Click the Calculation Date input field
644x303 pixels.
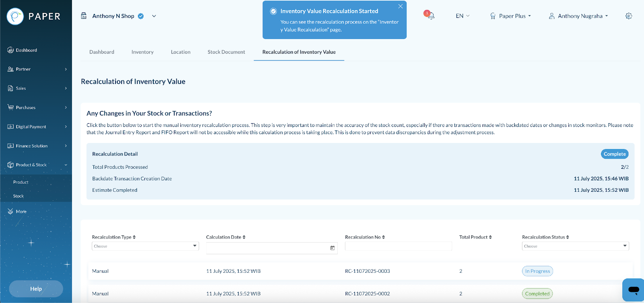tap(272, 248)
